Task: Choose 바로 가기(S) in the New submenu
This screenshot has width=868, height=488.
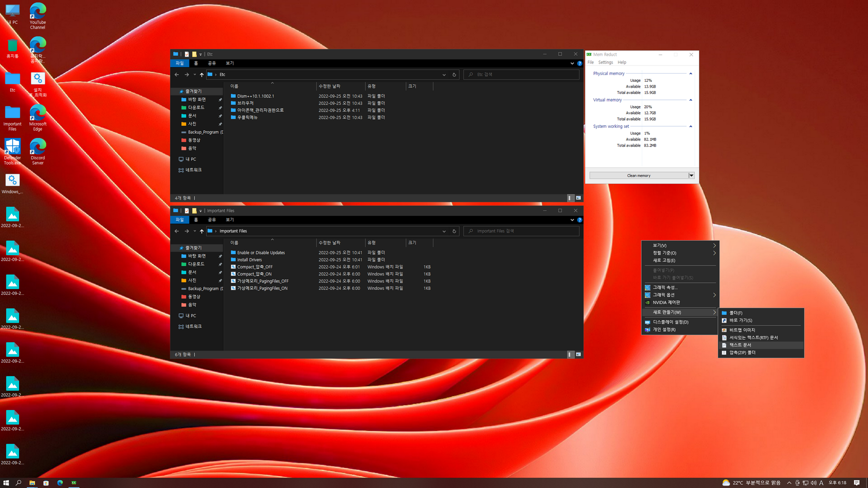Action: tap(760, 320)
